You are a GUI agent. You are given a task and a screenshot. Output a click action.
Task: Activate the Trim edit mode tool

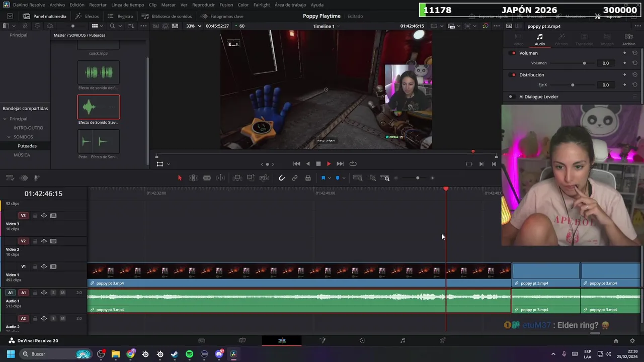click(x=193, y=178)
